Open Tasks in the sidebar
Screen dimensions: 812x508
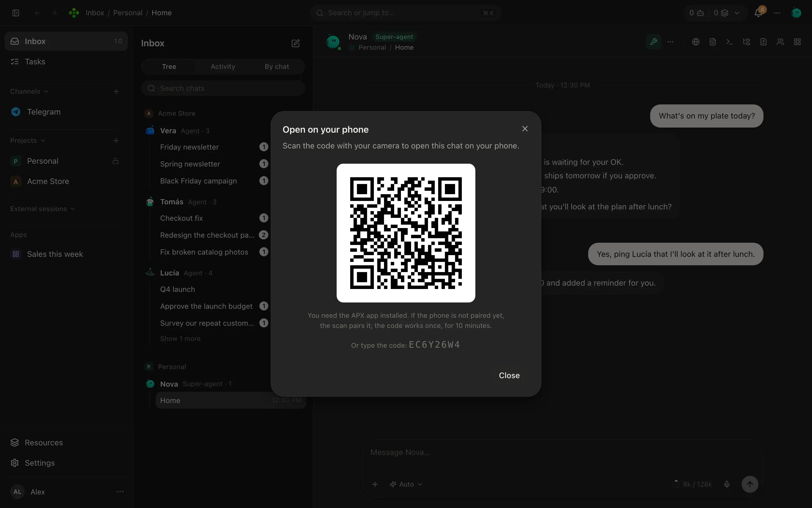pos(66,62)
